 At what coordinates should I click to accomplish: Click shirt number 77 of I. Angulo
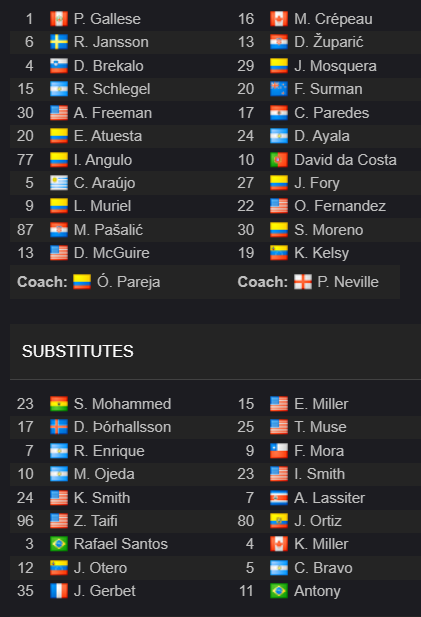25,160
